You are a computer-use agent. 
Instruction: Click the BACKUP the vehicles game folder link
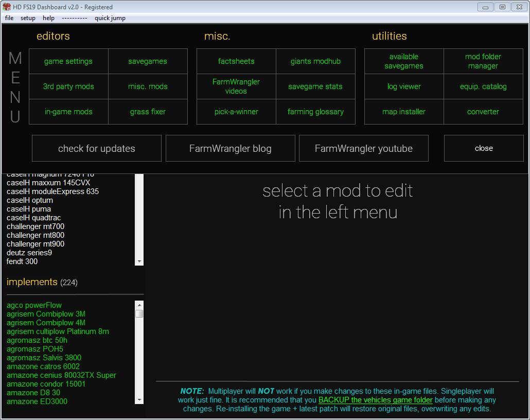point(375,400)
